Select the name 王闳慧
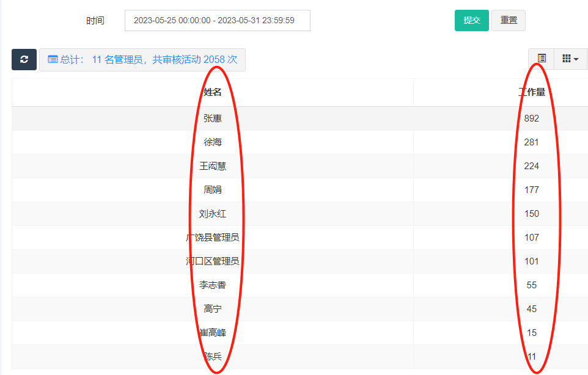 pos(213,166)
